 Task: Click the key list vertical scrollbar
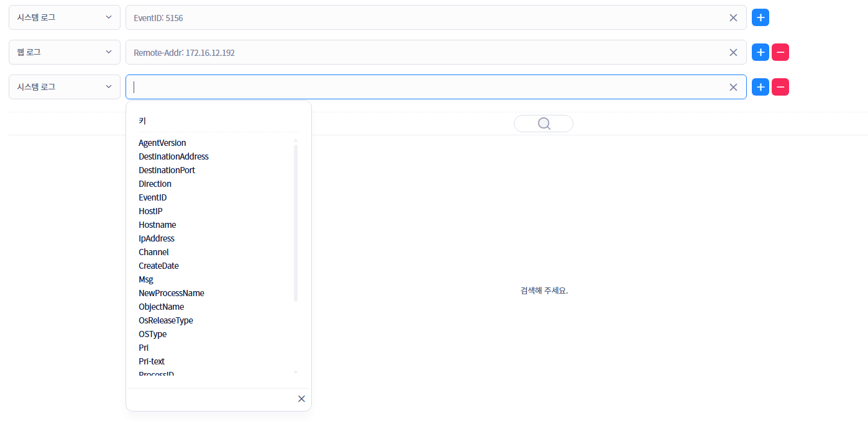point(296,223)
